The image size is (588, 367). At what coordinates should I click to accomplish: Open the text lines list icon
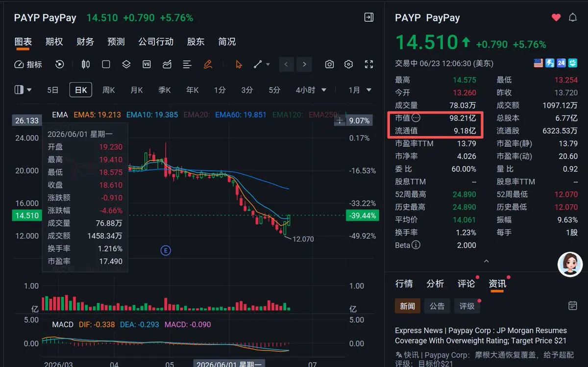(187, 64)
